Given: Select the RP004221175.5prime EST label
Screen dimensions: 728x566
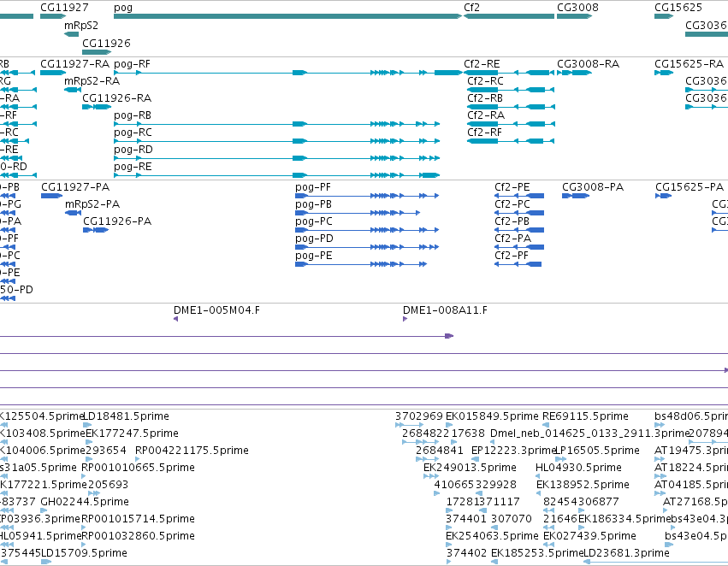Looking at the screenshot, I should 192,451.
